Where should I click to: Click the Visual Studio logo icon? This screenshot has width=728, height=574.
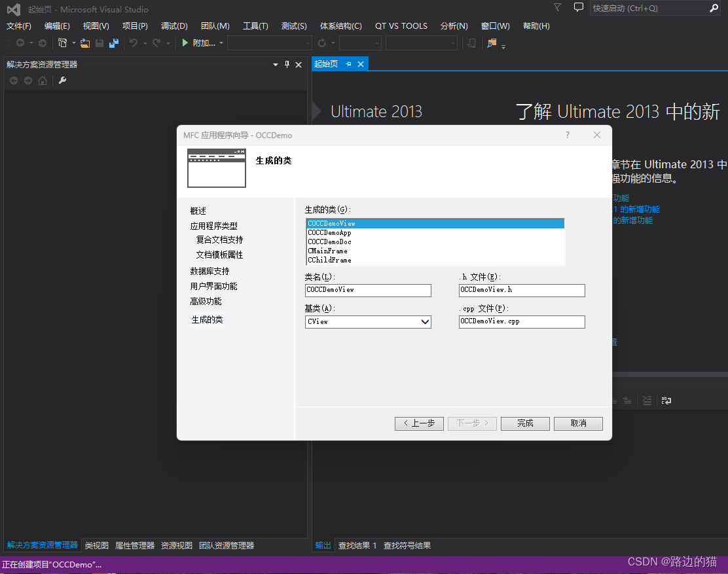click(14, 9)
